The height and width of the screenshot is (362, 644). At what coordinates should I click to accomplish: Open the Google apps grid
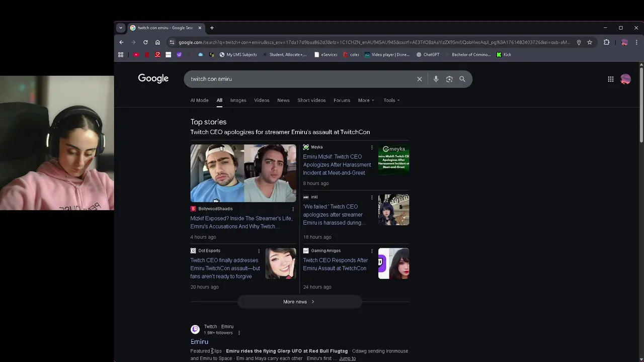click(x=611, y=79)
